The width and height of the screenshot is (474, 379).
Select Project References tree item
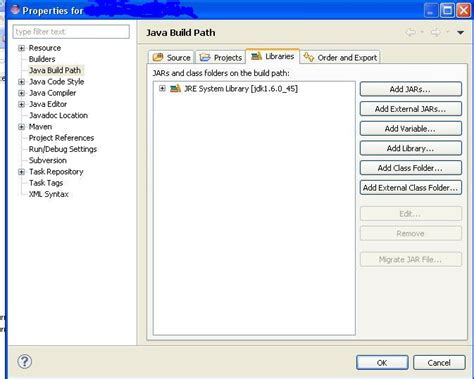point(61,138)
